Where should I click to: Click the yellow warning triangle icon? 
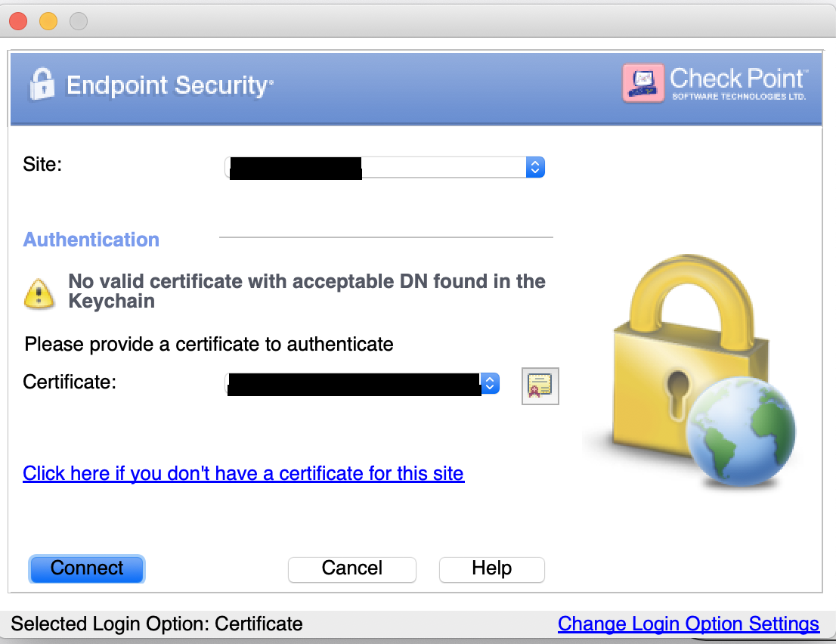[39, 293]
